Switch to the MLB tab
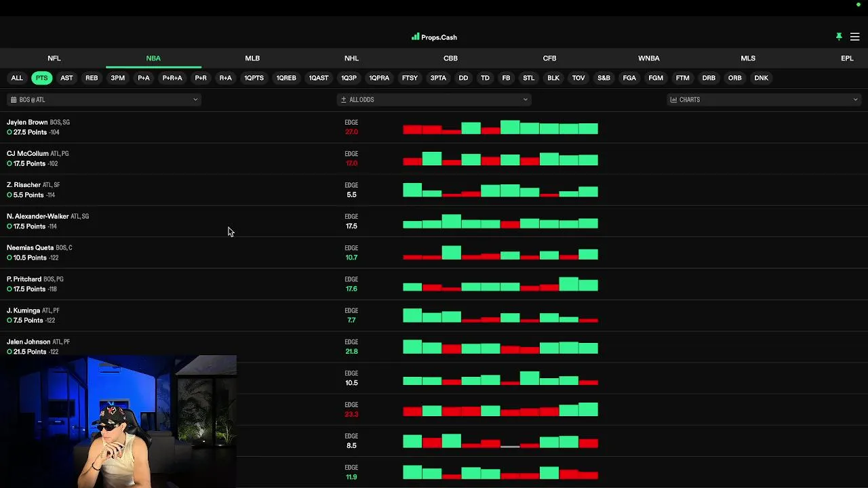The image size is (868, 488). 252,58
